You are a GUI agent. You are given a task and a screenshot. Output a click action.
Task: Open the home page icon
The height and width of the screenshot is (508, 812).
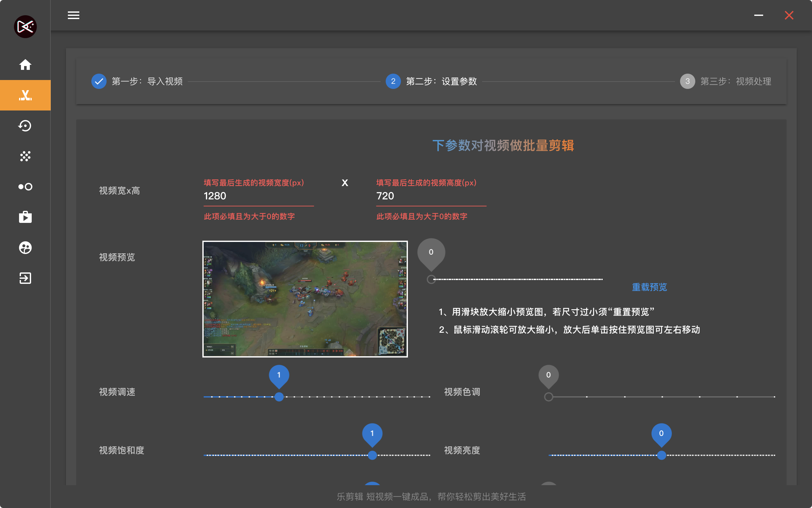click(25, 64)
